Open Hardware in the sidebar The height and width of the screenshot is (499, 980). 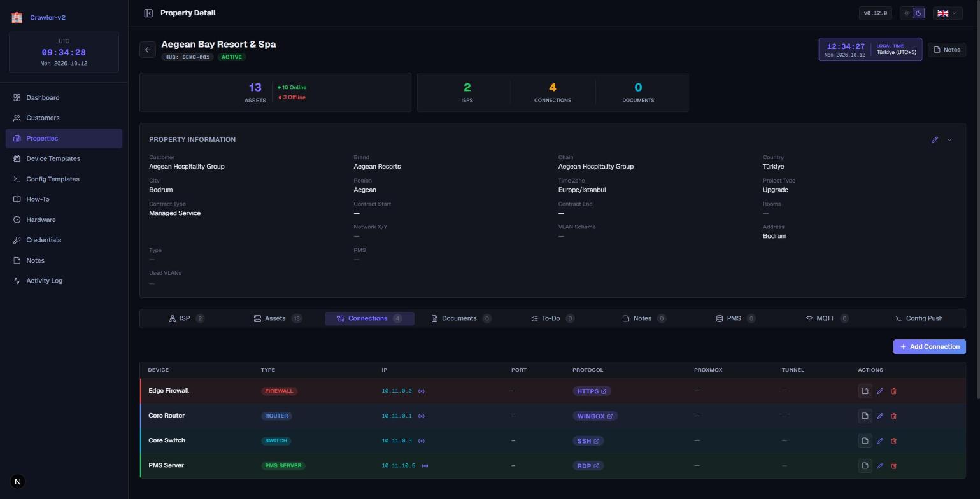coord(64,220)
